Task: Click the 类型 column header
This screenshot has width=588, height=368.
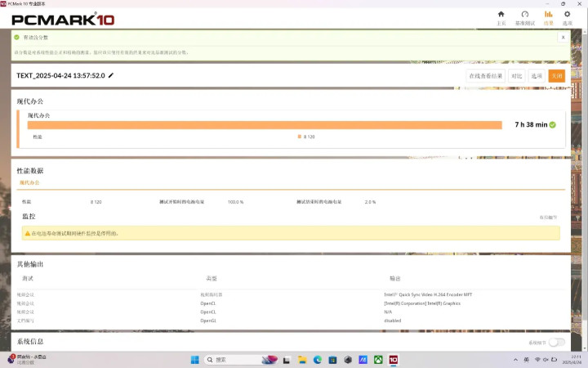Action: tap(212, 278)
